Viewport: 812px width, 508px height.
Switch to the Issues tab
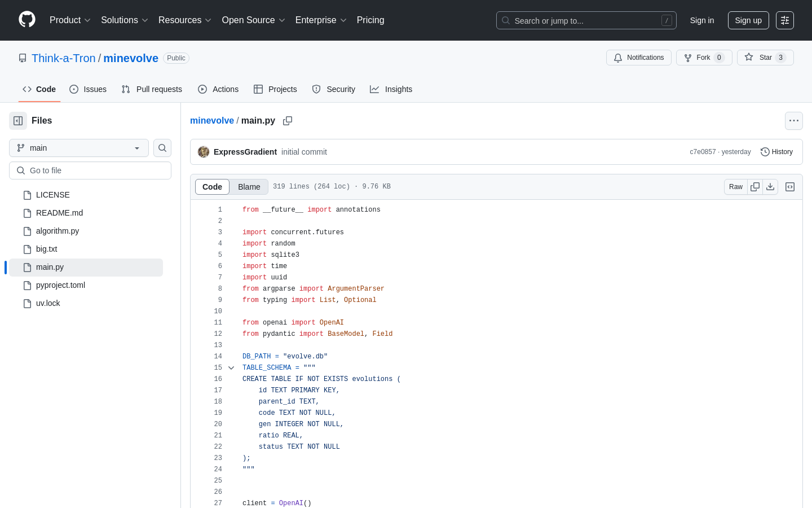click(x=88, y=89)
